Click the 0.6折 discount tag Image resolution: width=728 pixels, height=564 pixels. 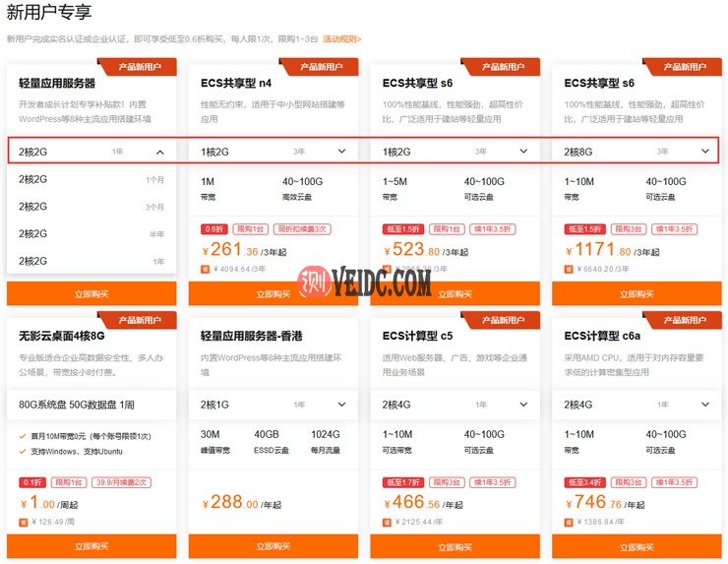coord(214,229)
